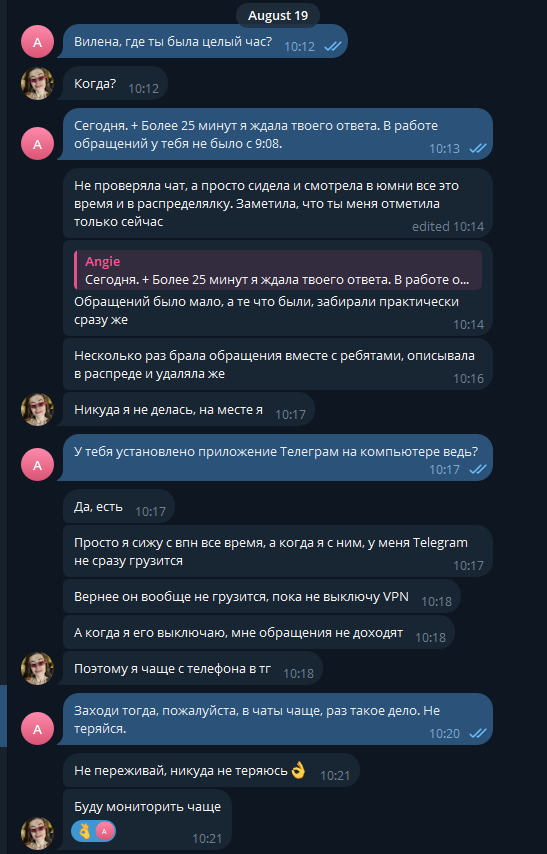Open the quoted Angie reply preview
The height and width of the screenshot is (854, 547).
tap(278, 270)
